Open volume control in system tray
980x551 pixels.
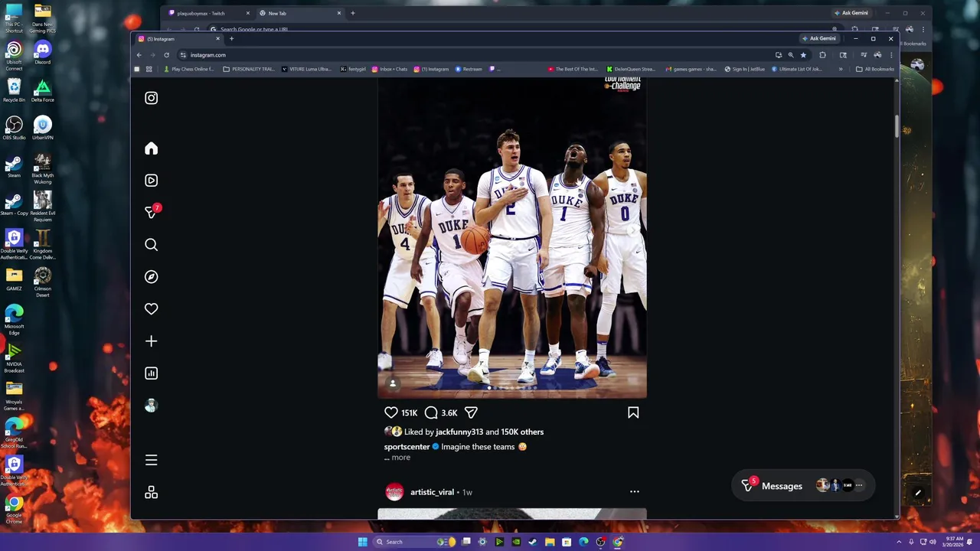point(933,542)
